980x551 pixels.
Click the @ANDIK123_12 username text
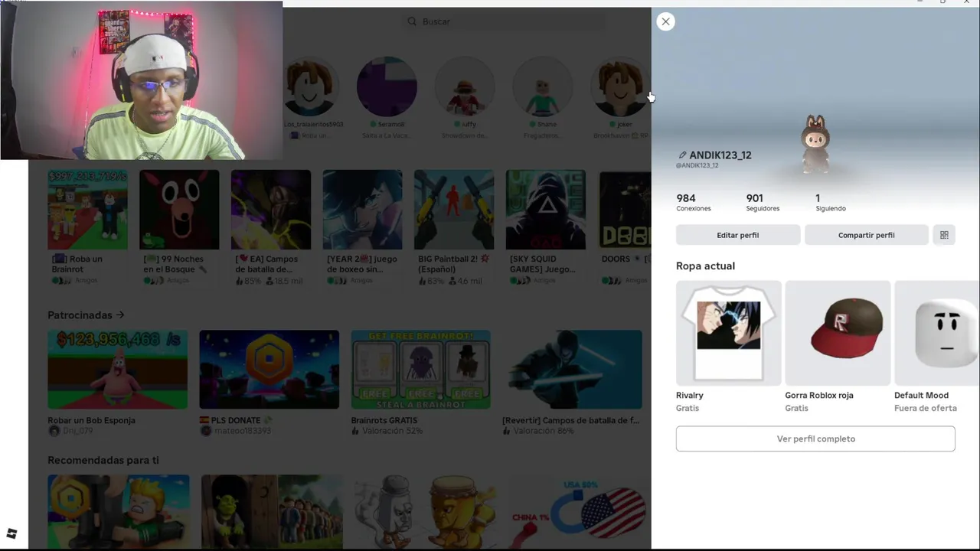pos(697,165)
